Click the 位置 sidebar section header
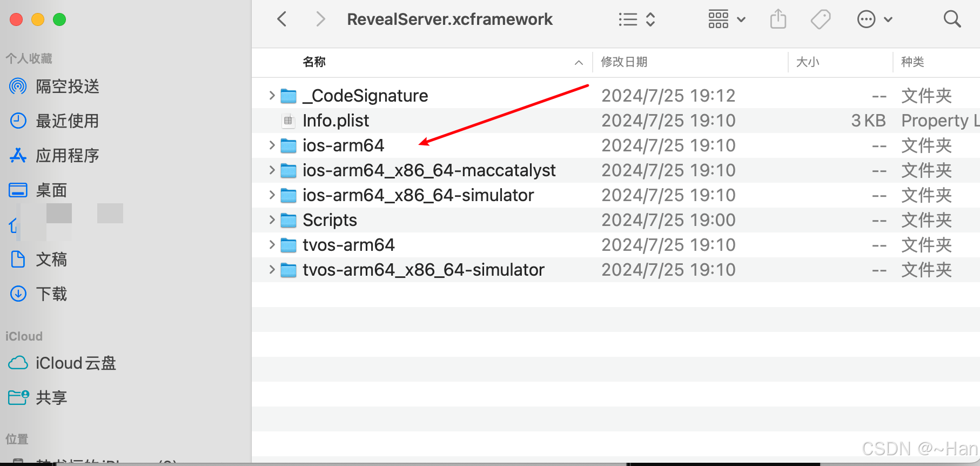The height and width of the screenshot is (466, 980). pyautogui.click(x=17, y=439)
